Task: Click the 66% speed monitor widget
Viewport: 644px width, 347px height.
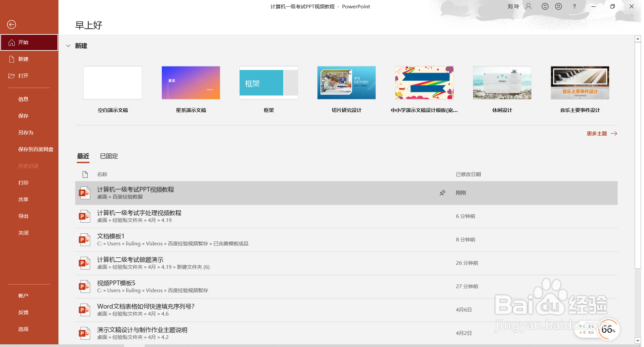Action: coord(608,329)
